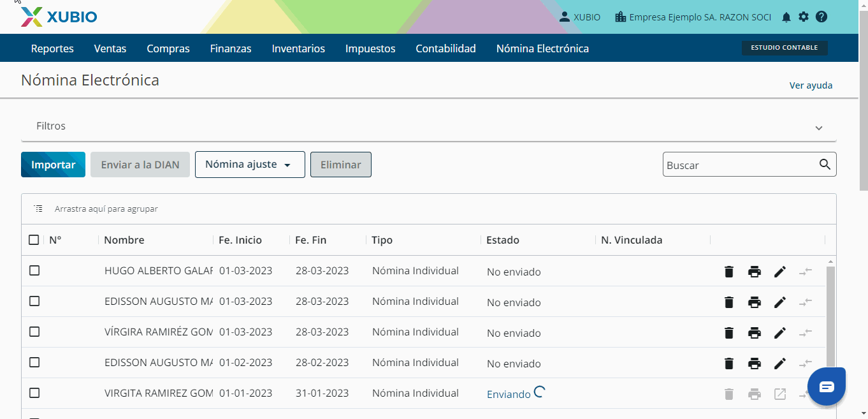Check the EDISSON 01-02-2023 row checkbox
Viewport: 868px width, 419px height.
(x=34, y=362)
